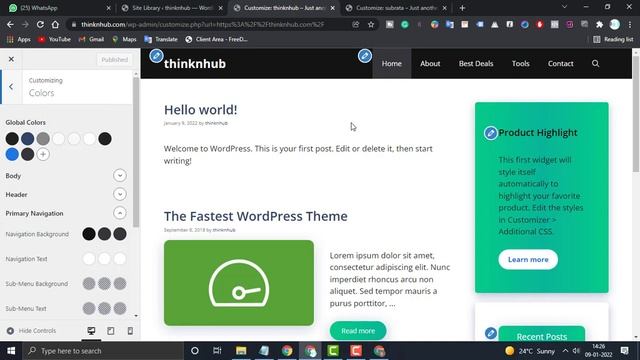Click the Read more button

coord(358,331)
